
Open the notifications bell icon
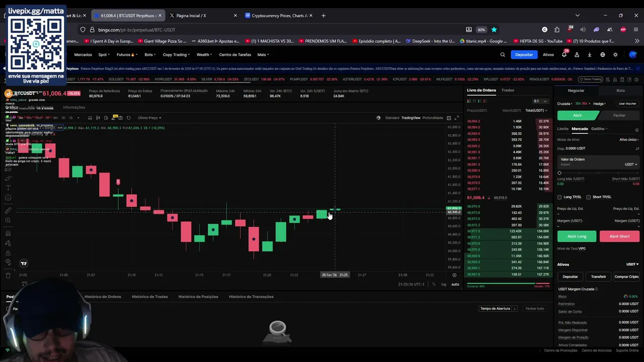click(x=564, y=55)
